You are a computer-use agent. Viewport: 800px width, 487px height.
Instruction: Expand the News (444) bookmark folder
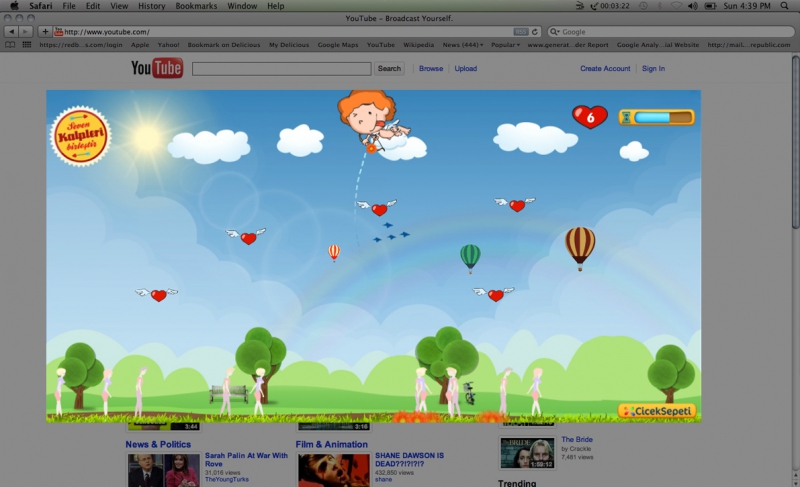[463, 45]
